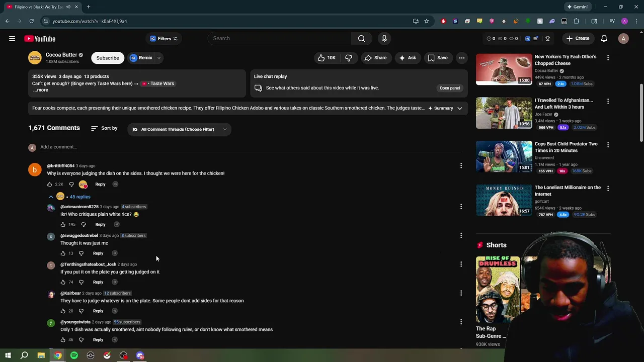
Task: Subscribe to Cocoa Butter
Action: [108, 58]
